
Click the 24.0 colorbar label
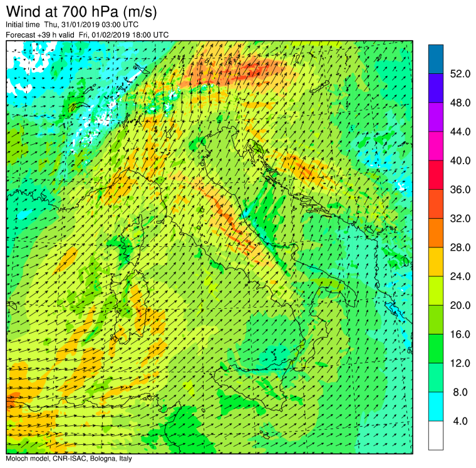(460, 276)
